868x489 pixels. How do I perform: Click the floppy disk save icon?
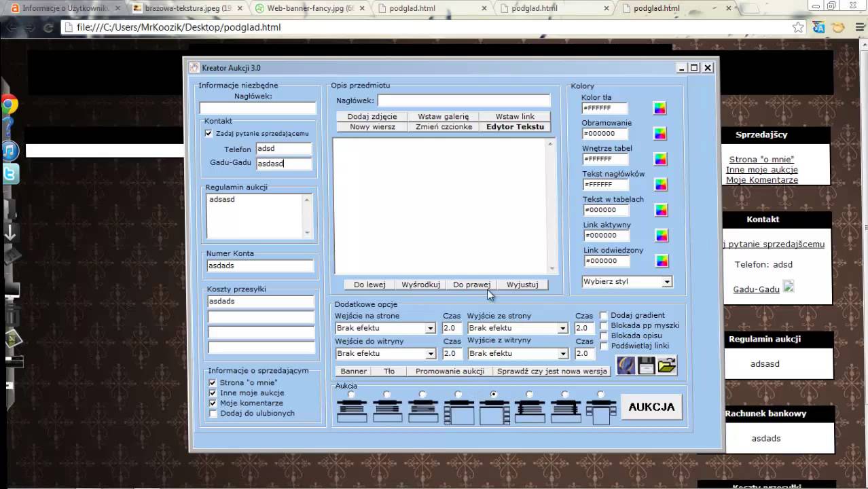[x=646, y=365]
